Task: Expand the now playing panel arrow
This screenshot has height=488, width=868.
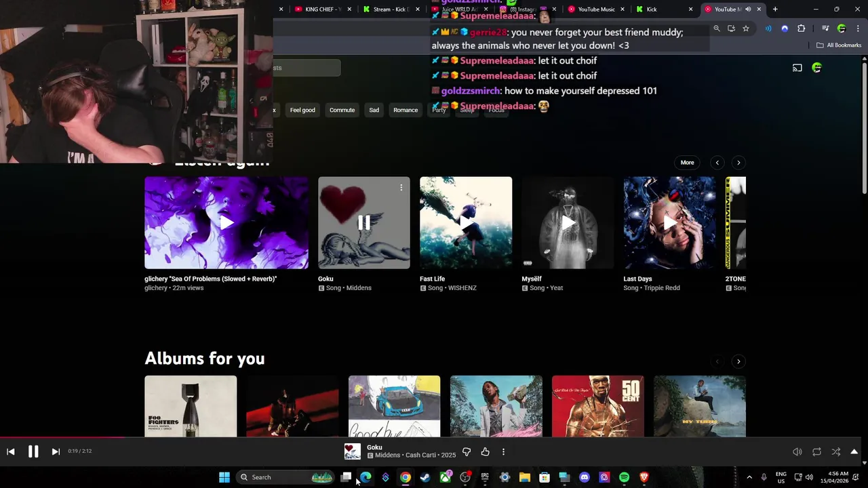Action: (x=854, y=451)
